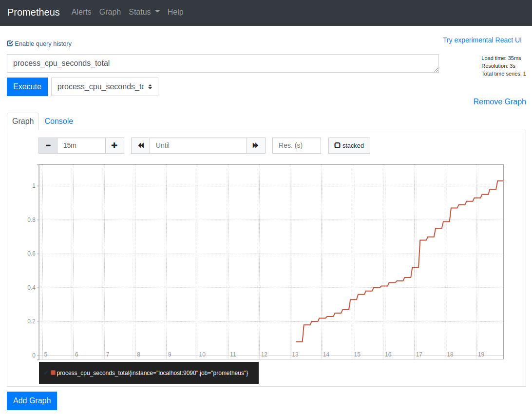Switch to the Console tab
The height and width of the screenshot is (415, 532).
pyautogui.click(x=58, y=121)
